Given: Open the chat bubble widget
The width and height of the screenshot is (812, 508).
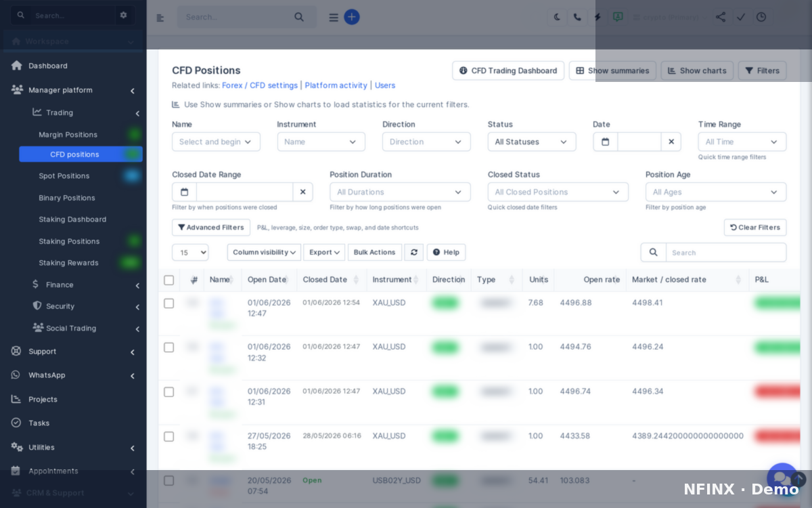Looking at the screenshot, I should tap(782, 478).
